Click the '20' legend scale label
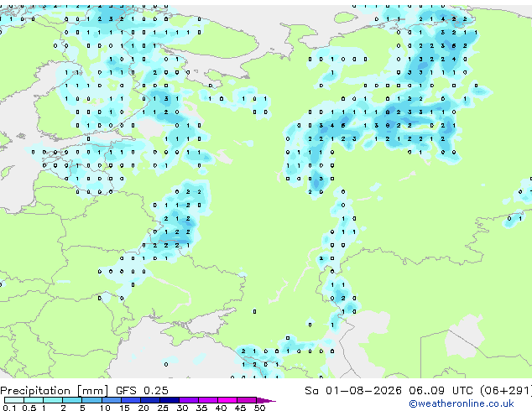Image resolution: width=532 pixels, height=411 pixels. 143,408
